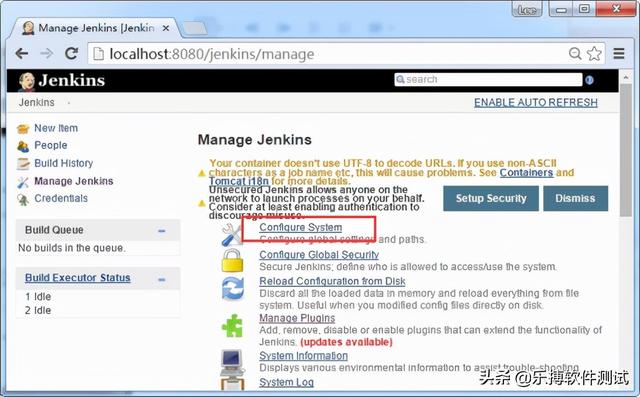Image resolution: width=640 pixels, height=397 pixels.
Task: Click the Manage Jenkins tools icon
Action: [x=23, y=182]
